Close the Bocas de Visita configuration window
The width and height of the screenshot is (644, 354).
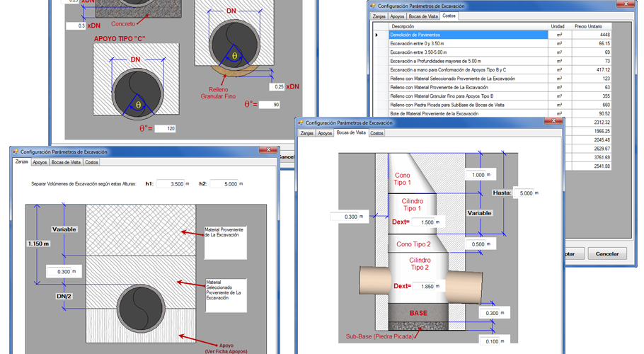[x=553, y=121]
